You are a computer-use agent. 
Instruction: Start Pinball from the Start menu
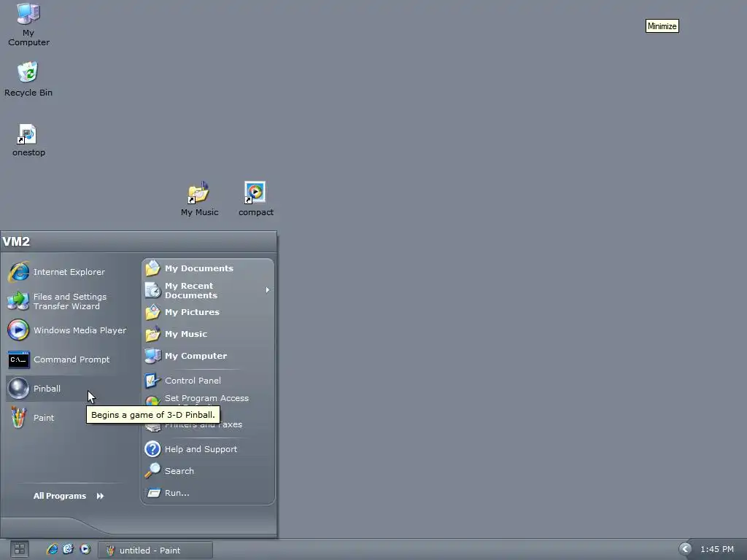click(x=69, y=389)
